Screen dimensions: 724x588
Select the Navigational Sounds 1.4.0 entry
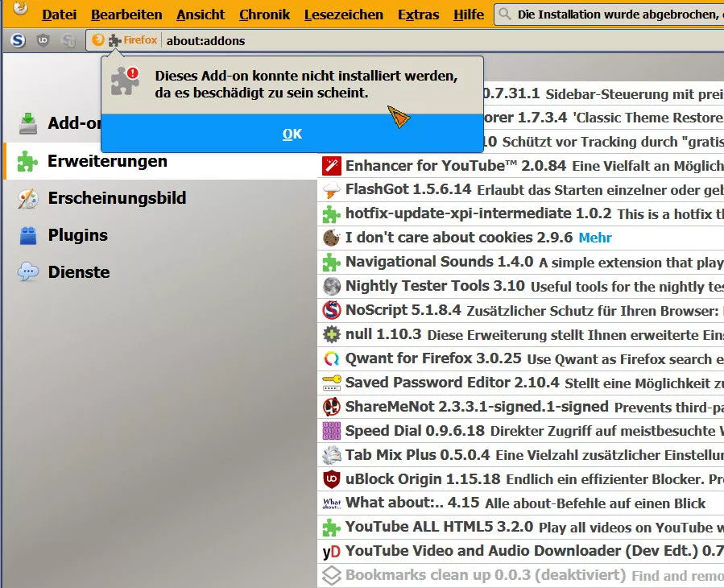click(x=521, y=263)
